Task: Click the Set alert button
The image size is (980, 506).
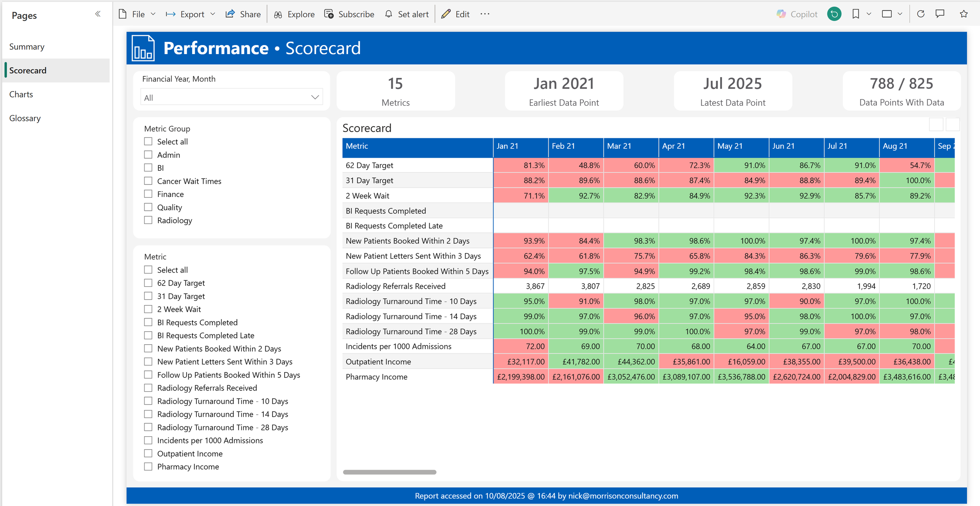Action: [407, 14]
